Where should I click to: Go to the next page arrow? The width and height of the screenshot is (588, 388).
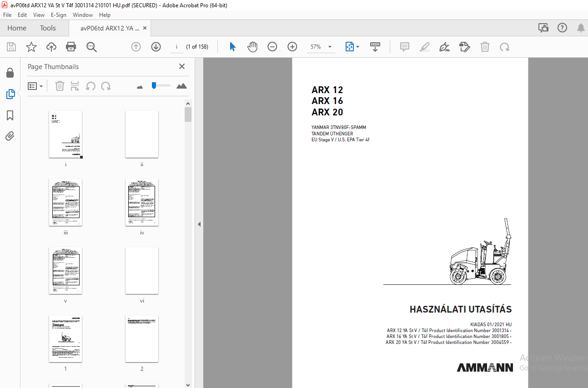point(156,47)
